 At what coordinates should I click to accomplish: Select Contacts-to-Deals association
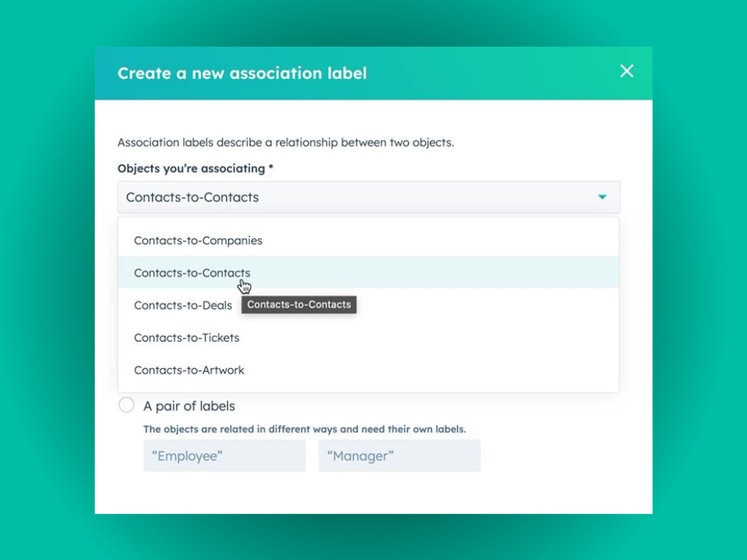[182, 306]
